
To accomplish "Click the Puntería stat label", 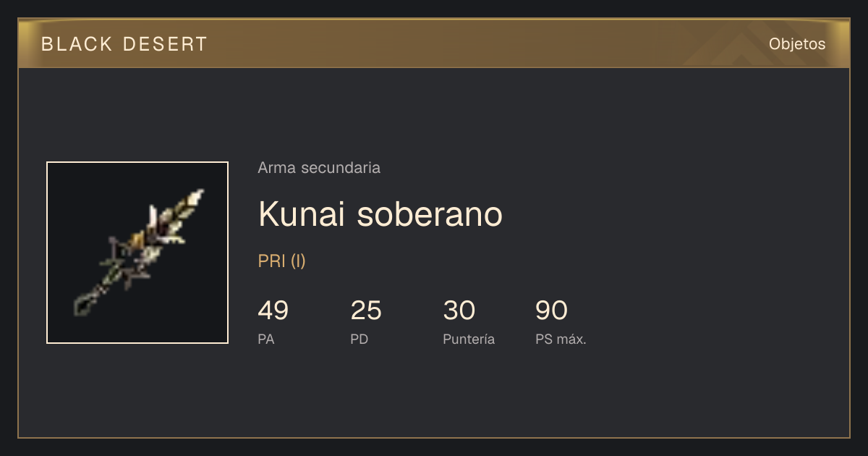I will (469, 339).
